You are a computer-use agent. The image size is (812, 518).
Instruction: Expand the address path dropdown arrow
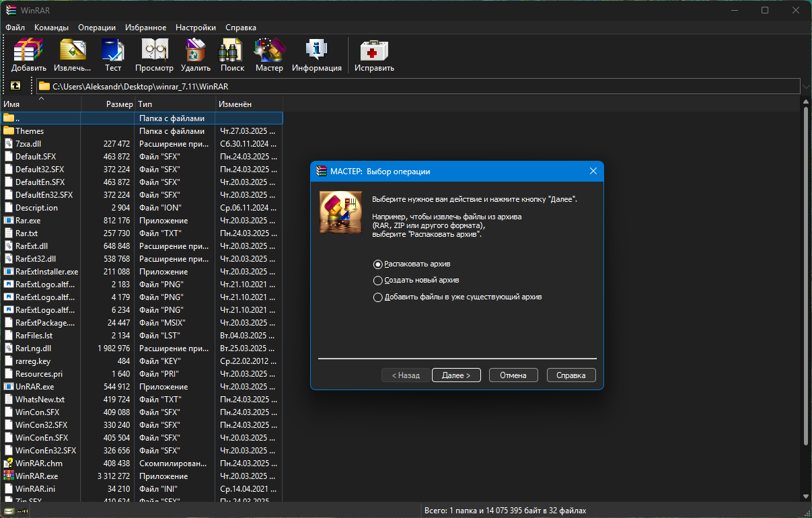(x=806, y=86)
